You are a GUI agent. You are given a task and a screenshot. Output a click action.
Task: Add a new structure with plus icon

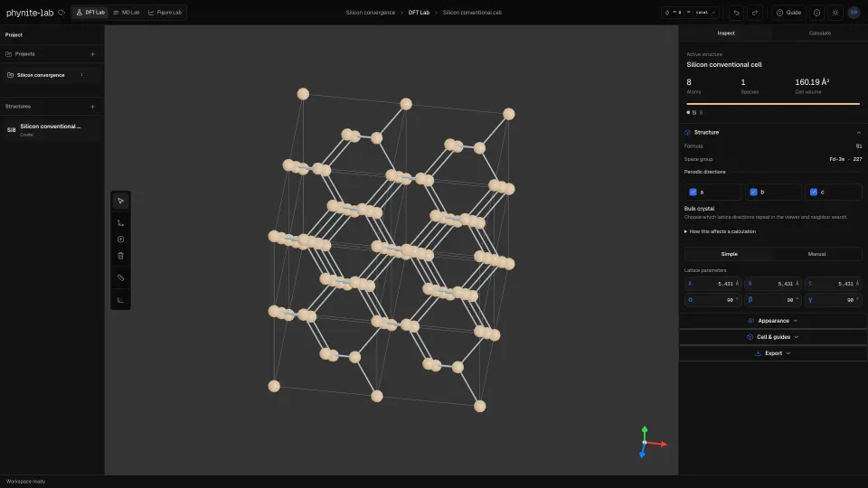tap(92, 107)
